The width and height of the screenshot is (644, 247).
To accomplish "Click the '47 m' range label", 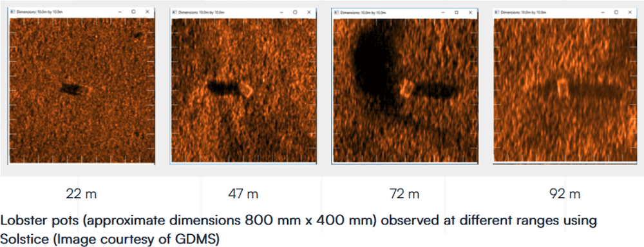I will click(x=243, y=194).
